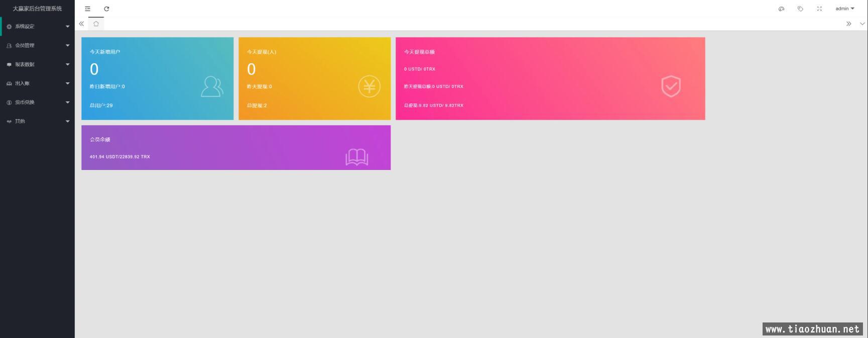Collapse the sidebar with the menu-fold icon
868x338 pixels.
point(87,9)
